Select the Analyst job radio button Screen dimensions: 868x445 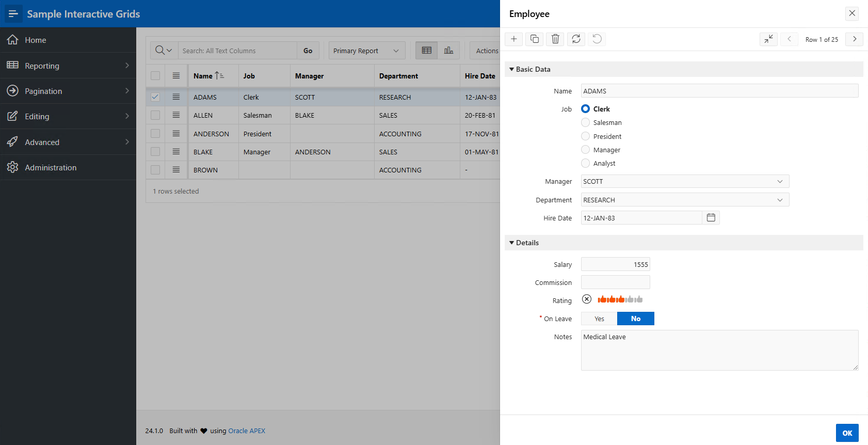pos(585,163)
